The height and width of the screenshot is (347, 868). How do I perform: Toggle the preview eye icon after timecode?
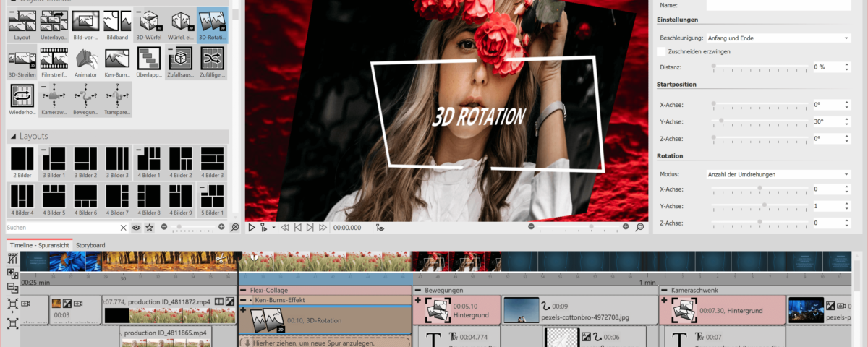(380, 227)
